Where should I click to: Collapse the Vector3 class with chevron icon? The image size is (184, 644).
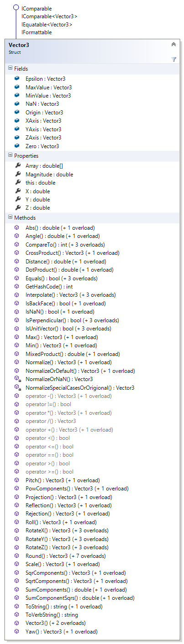click(173, 44)
